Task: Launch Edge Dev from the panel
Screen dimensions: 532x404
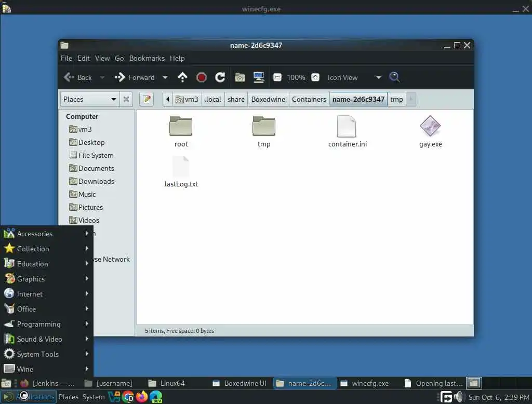Action: coord(156,397)
